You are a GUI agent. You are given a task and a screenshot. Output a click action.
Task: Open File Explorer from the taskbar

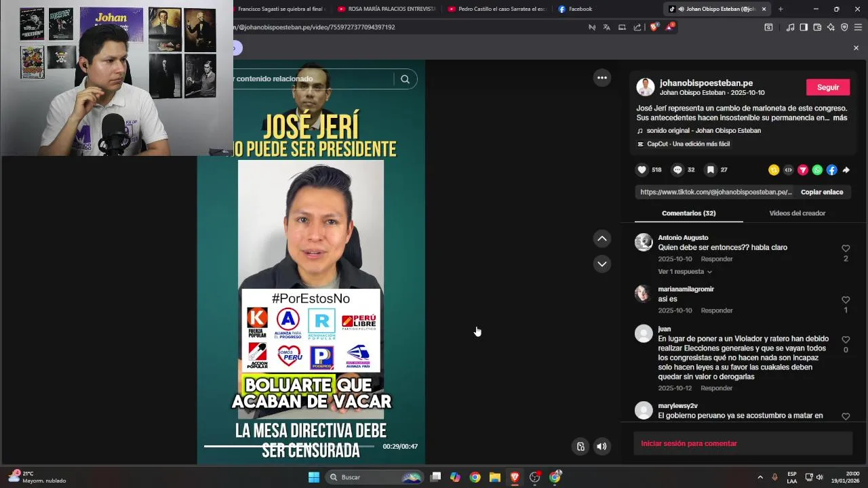tap(495, 477)
